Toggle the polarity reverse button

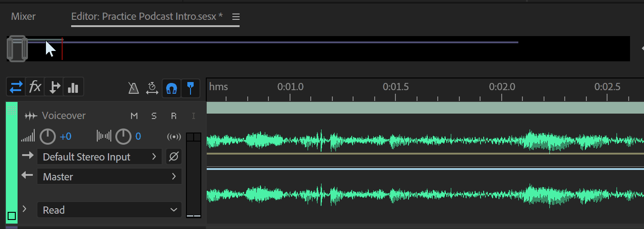(x=173, y=157)
